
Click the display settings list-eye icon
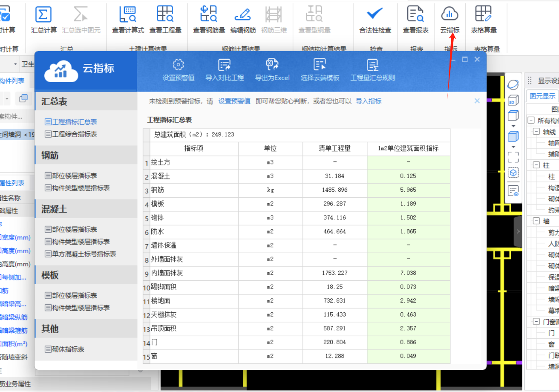coord(513,190)
